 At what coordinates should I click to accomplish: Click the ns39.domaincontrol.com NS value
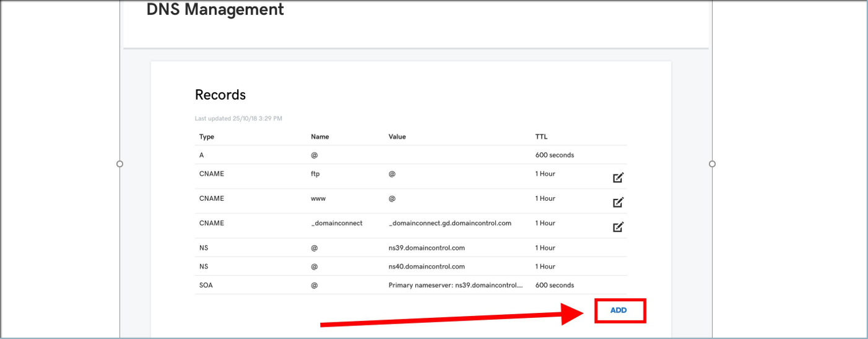click(x=427, y=248)
